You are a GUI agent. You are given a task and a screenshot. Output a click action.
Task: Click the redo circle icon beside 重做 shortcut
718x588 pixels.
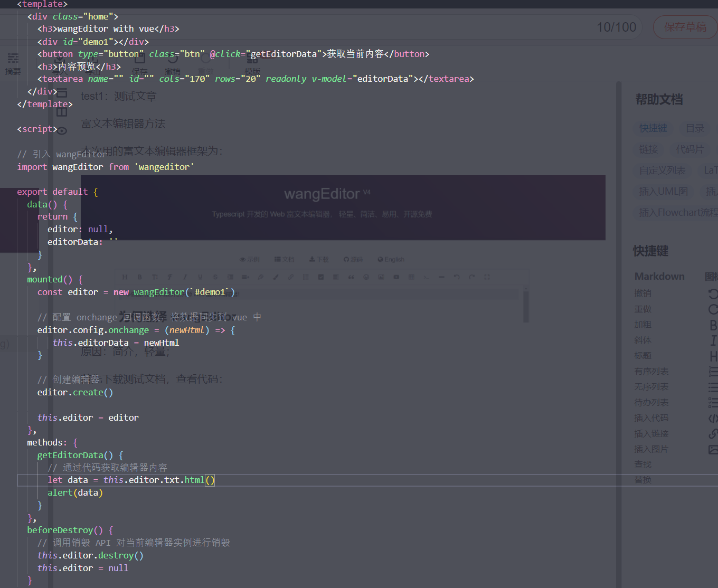click(x=713, y=309)
